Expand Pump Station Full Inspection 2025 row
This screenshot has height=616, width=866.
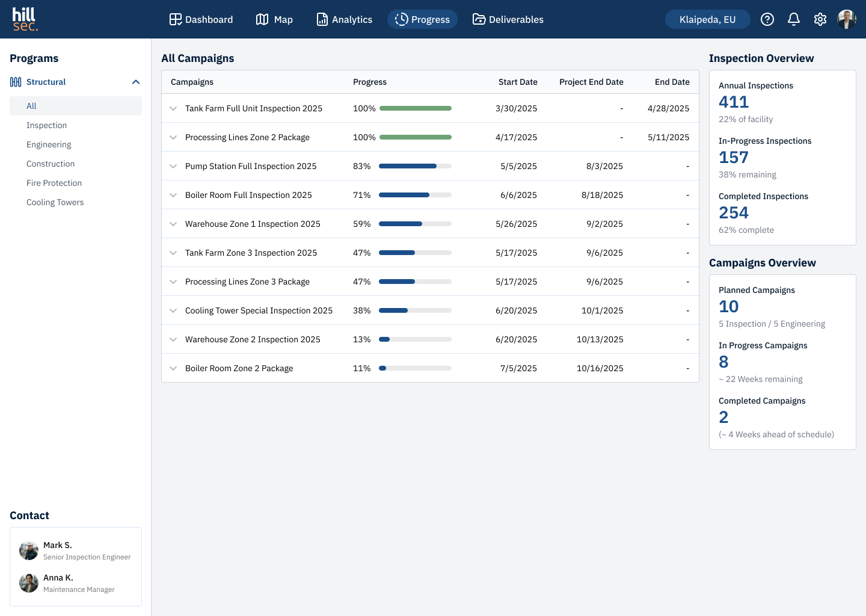pos(173,166)
